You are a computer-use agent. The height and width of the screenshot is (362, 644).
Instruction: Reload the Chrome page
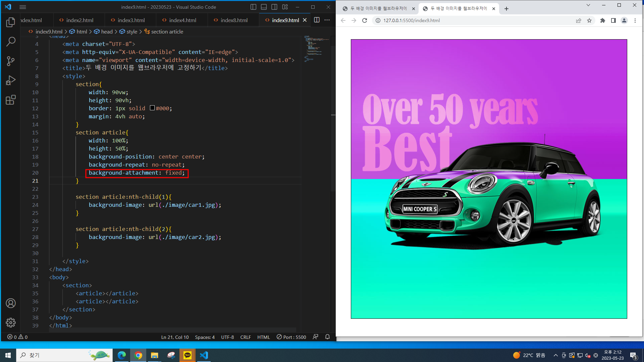point(365,20)
